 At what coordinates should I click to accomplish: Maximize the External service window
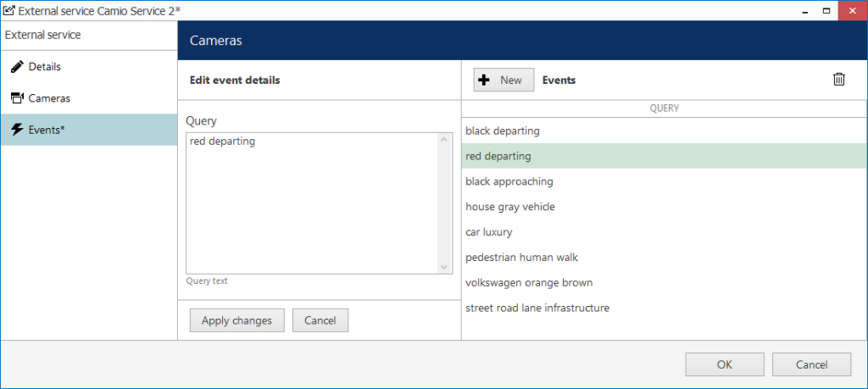(x=826, y=10)
